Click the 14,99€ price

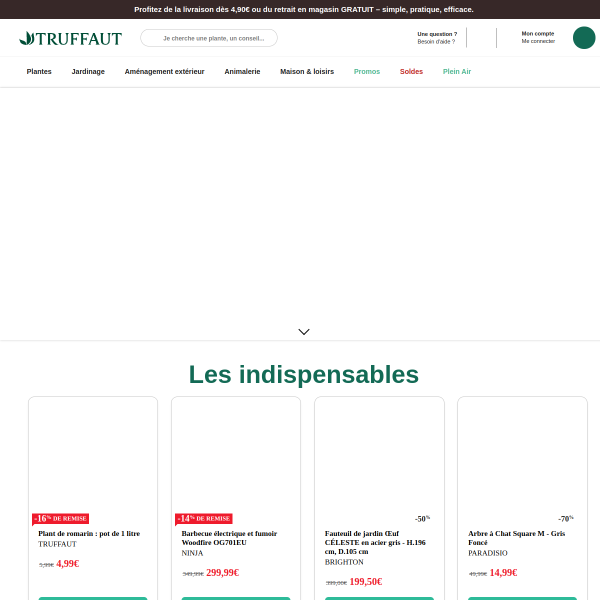click(503, 573)
